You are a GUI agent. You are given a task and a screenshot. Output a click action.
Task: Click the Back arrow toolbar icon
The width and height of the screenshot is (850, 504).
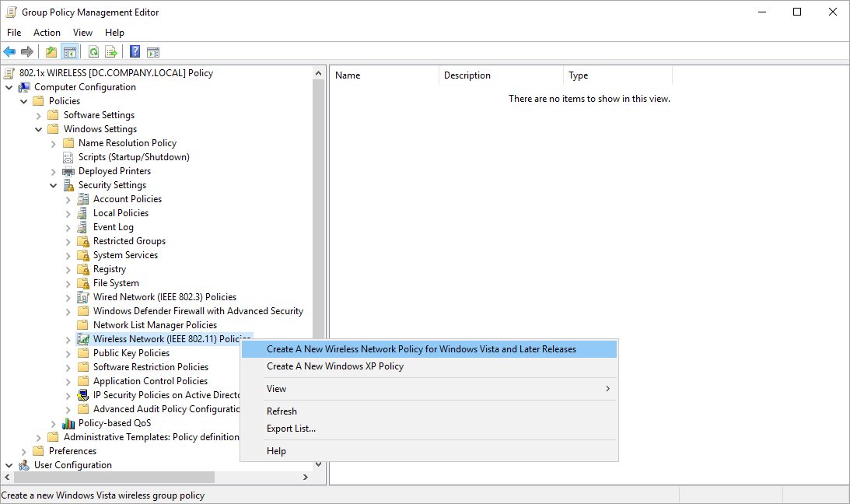(x=9, y=52)
